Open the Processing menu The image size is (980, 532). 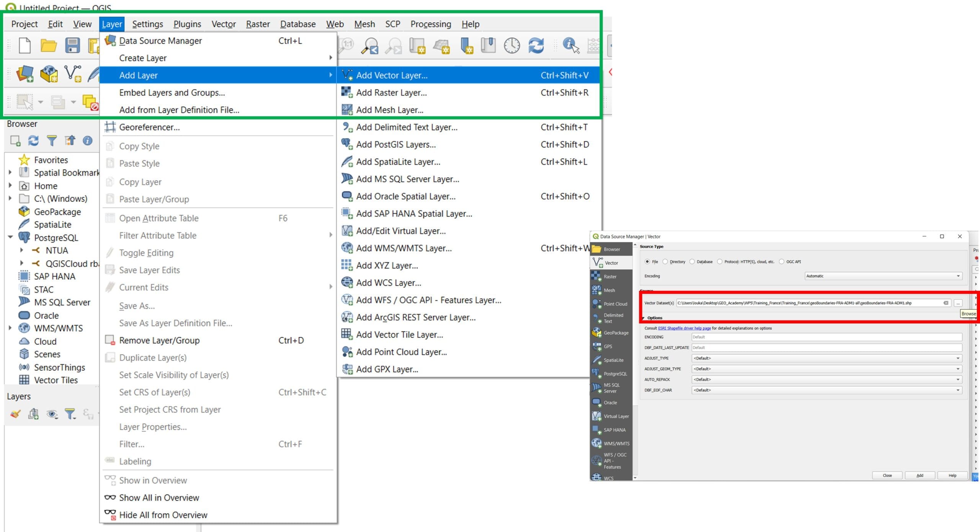point(431,24)
